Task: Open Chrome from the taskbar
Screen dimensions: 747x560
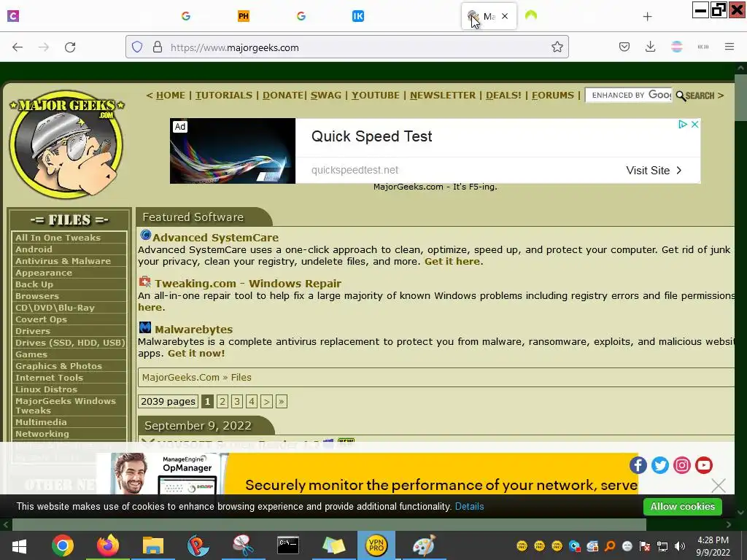Action: tap(63, 545)
